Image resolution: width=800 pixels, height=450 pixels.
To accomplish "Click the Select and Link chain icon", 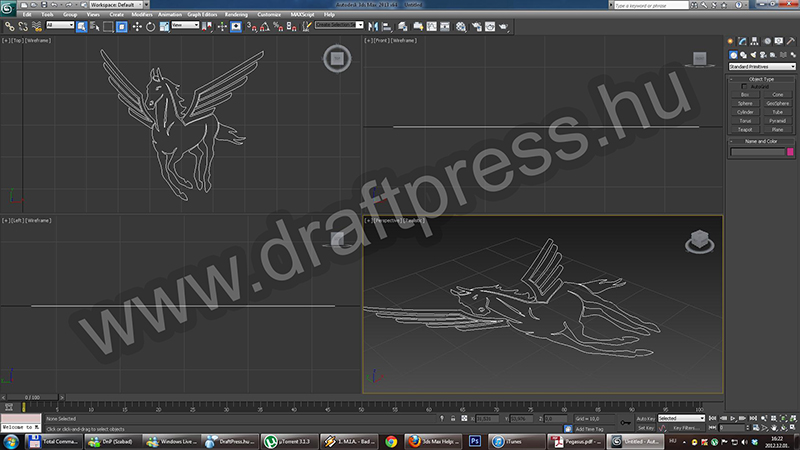I will 10,27.
